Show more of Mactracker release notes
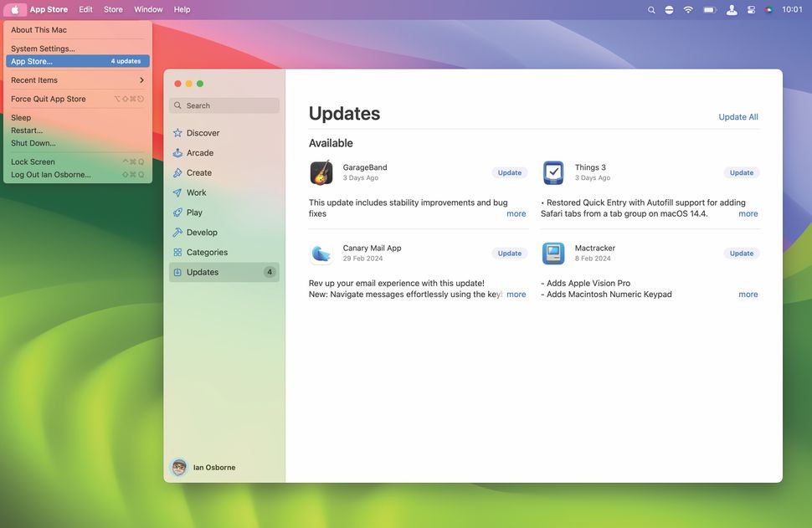The height and width of the screenshot is (528, 812). [748, 294]
